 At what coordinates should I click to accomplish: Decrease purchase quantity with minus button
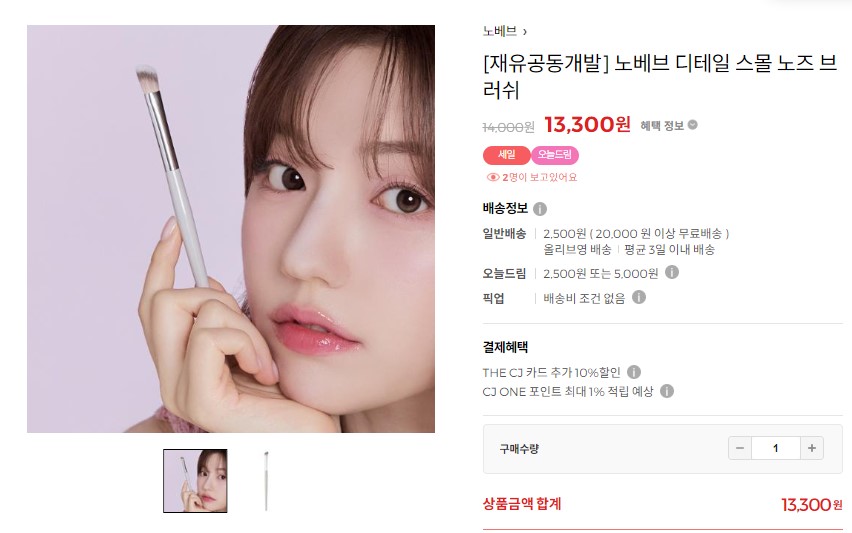point(740,448)
